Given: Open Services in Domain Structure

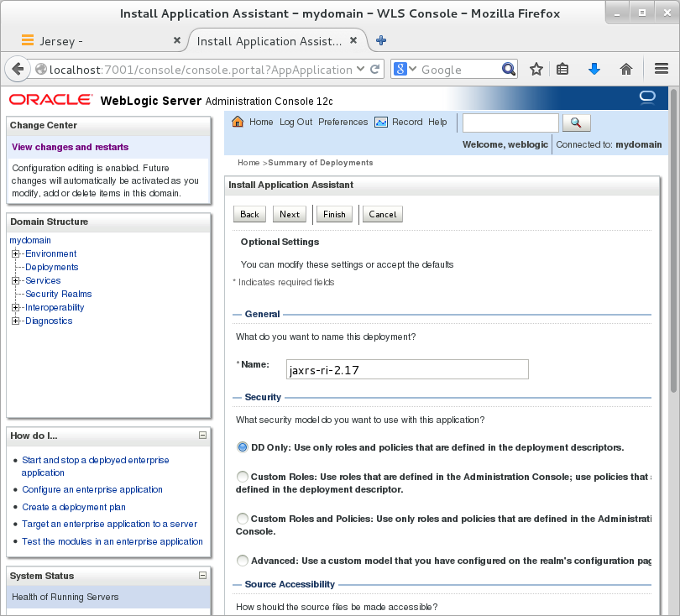Looking at the screenshot, I should [43, 280].
